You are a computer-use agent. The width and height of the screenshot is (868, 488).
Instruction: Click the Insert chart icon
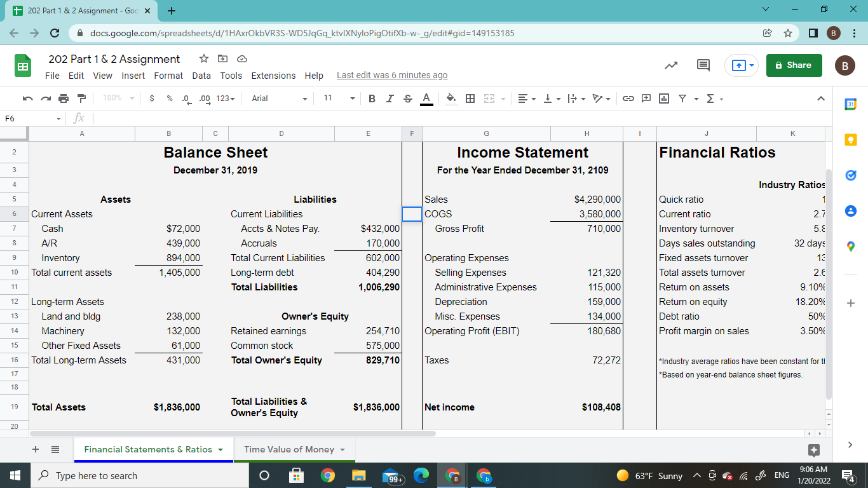click(x=664, y=98)
